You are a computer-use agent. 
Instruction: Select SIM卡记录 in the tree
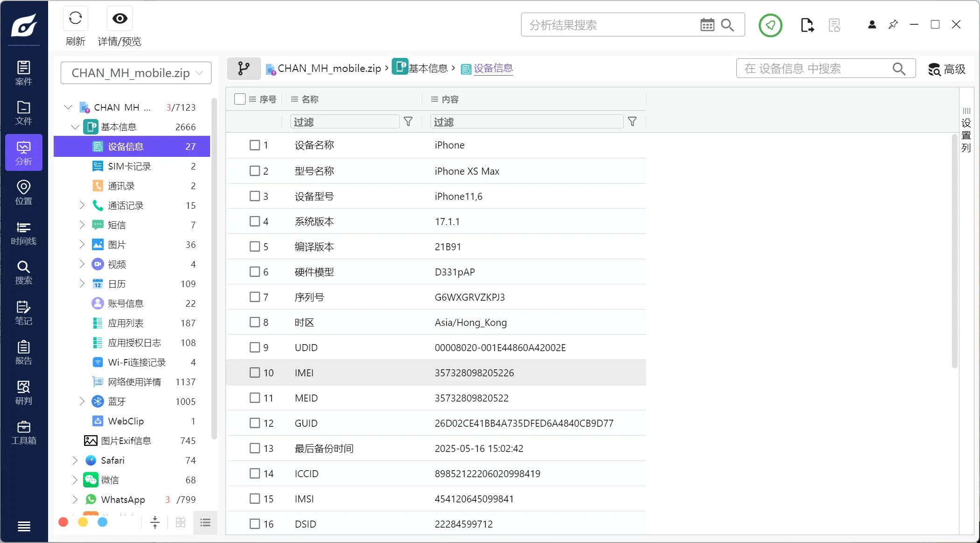129,166
